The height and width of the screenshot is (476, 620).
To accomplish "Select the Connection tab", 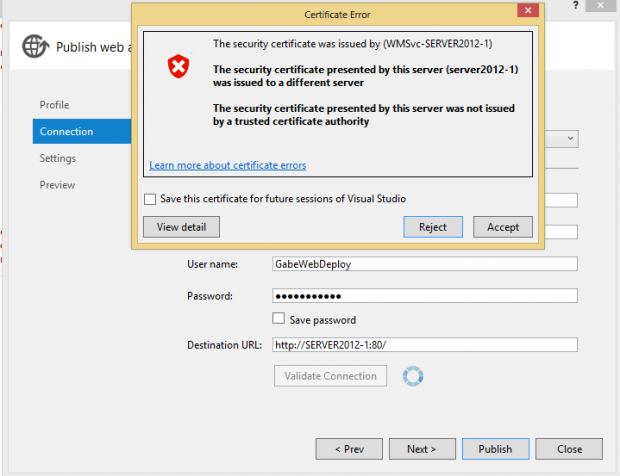I will [x=82, y=131].
